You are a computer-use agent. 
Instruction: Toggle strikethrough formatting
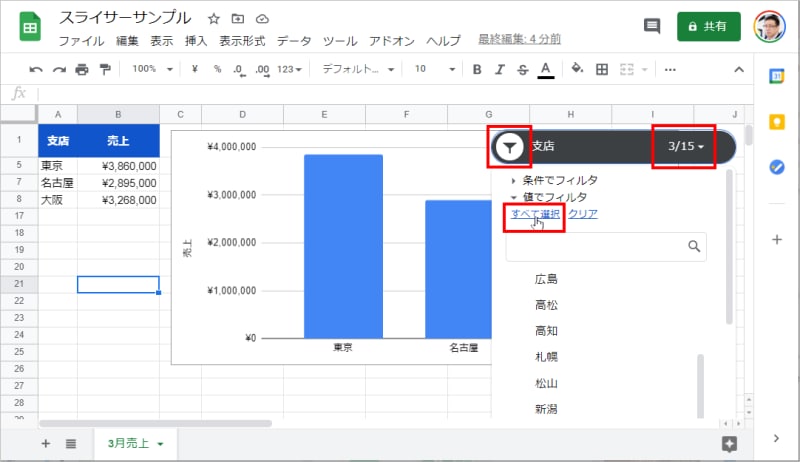522,69
